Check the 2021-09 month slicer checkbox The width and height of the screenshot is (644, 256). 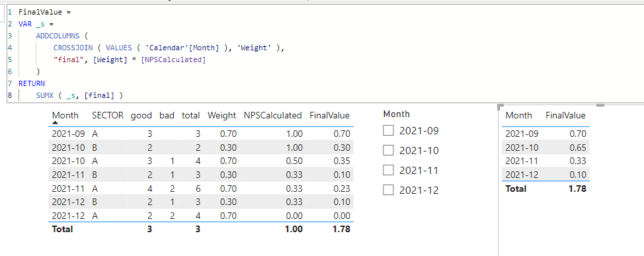pos(388,131)
